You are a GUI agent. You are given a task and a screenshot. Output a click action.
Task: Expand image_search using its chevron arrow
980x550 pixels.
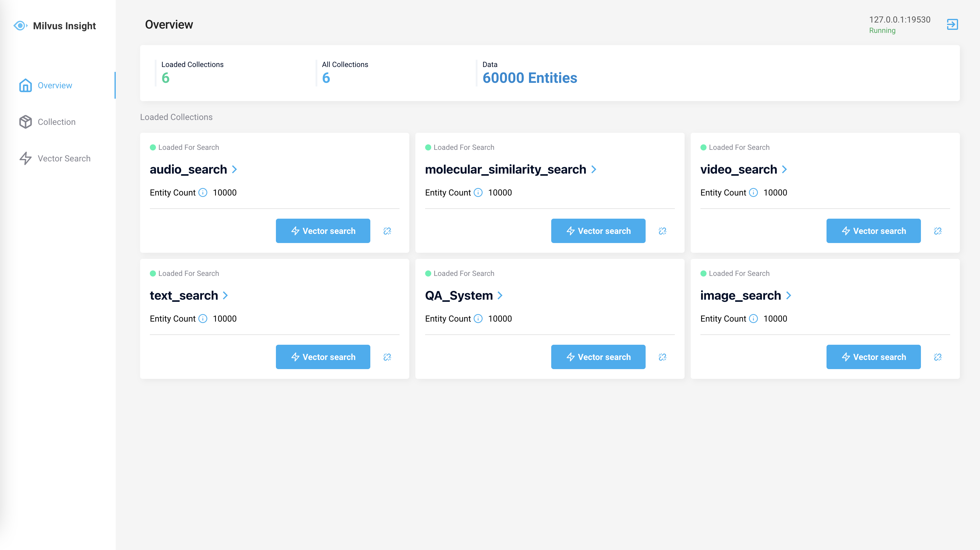788,295
